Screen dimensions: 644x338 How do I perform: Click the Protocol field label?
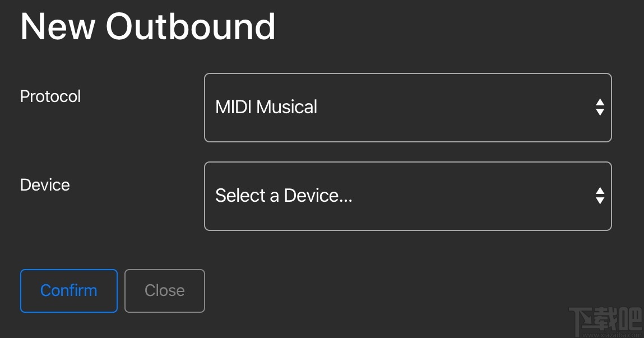(x=50, y=96)
